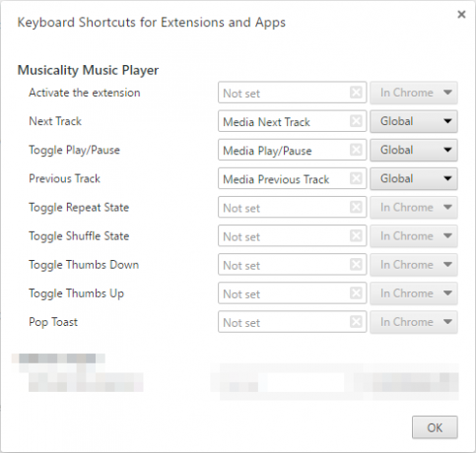Confirm with the OK button
This screenshot has height=453, width=476.
[435, 427]
